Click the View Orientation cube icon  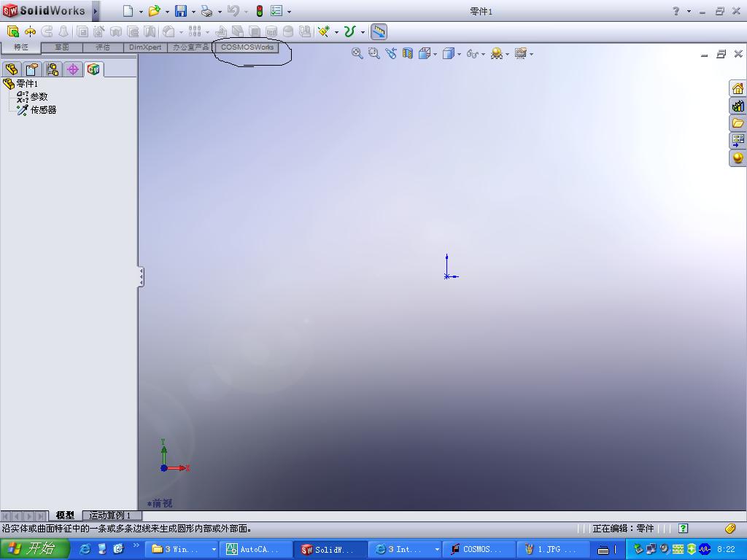click(x=424, y=53)
